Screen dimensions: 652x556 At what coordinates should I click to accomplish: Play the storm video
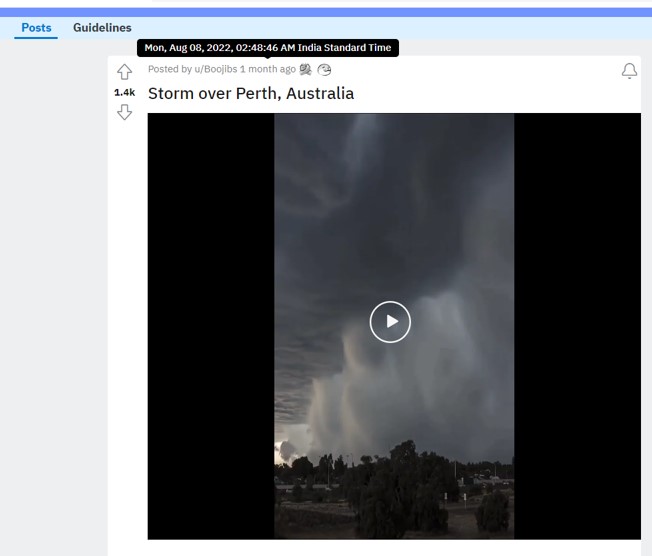pos(390,322)
